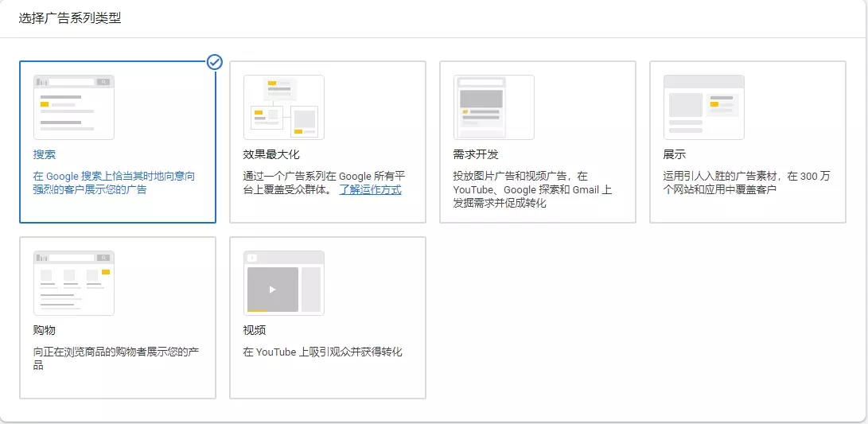Open the 了解运作方式 link

point(370,190)
